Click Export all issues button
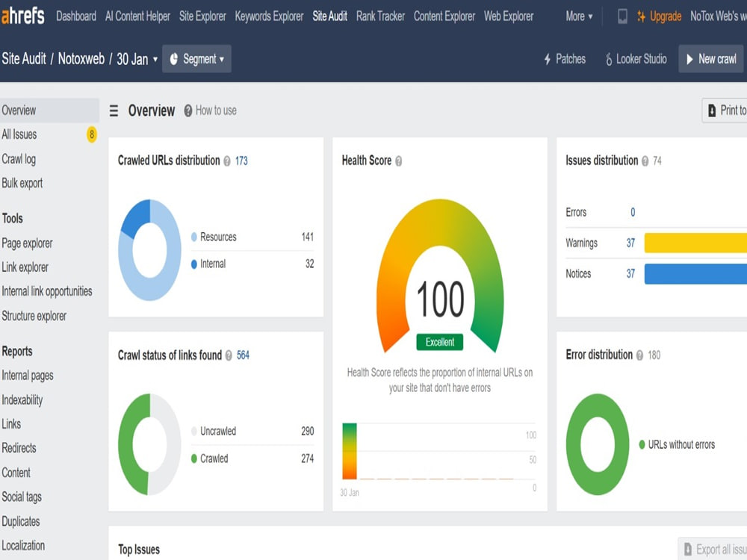Image resolution: width=747 pixels, height=560 pixels. 713,549
